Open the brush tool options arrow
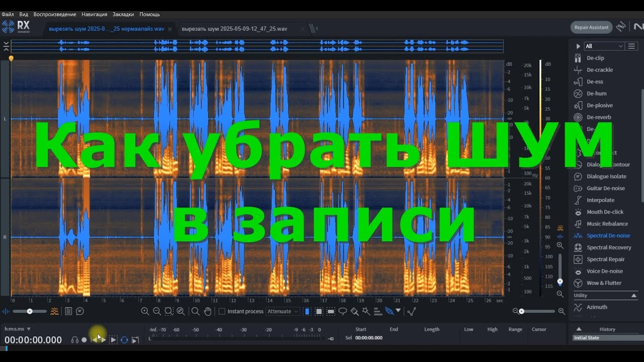The width and height of the screenshot is (644, 362). tap(398, 311)
